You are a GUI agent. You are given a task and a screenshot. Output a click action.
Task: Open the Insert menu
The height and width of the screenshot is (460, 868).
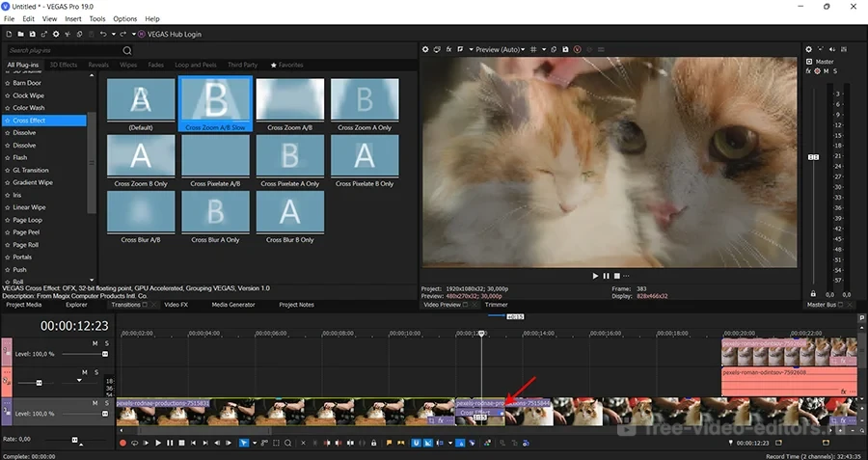pyautogui.click(x=73, y=18)
